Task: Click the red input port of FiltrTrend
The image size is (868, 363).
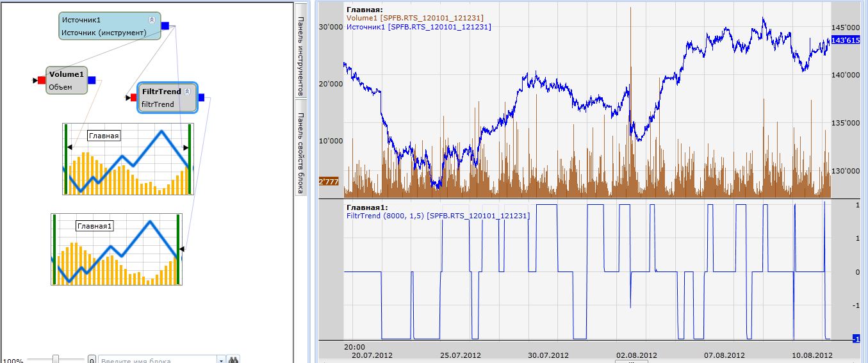Action: click(x=133, y=97)
